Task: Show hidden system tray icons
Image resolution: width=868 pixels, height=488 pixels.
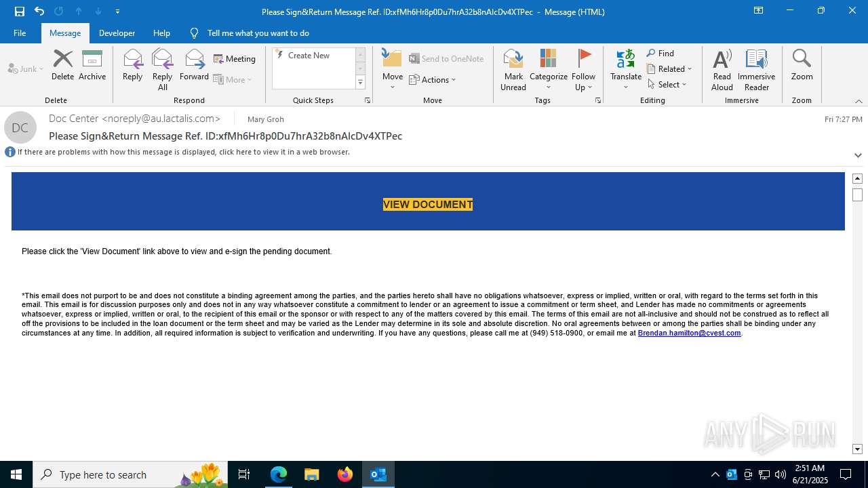Action: point(715,474)
